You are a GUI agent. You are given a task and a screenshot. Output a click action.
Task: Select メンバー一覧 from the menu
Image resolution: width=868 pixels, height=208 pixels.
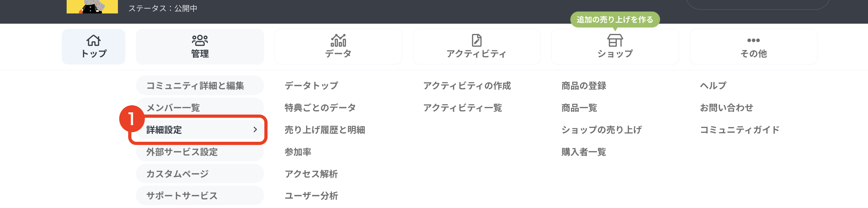(x=173, y=108)
